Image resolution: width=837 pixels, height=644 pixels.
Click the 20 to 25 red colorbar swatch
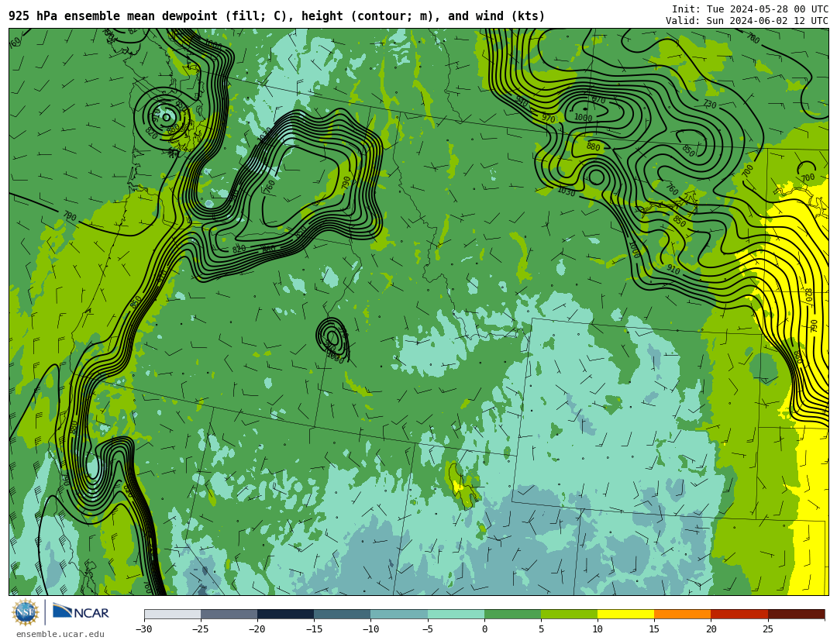tap(739, 614)
